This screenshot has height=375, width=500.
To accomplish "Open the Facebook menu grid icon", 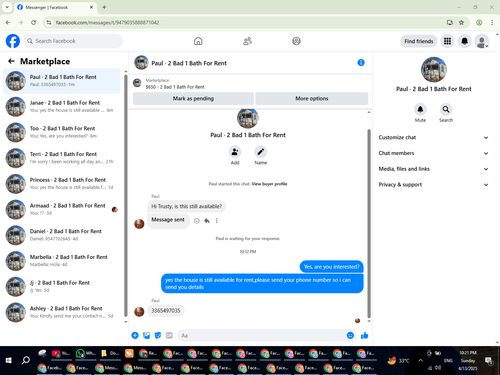I will [x=447, y=41].
